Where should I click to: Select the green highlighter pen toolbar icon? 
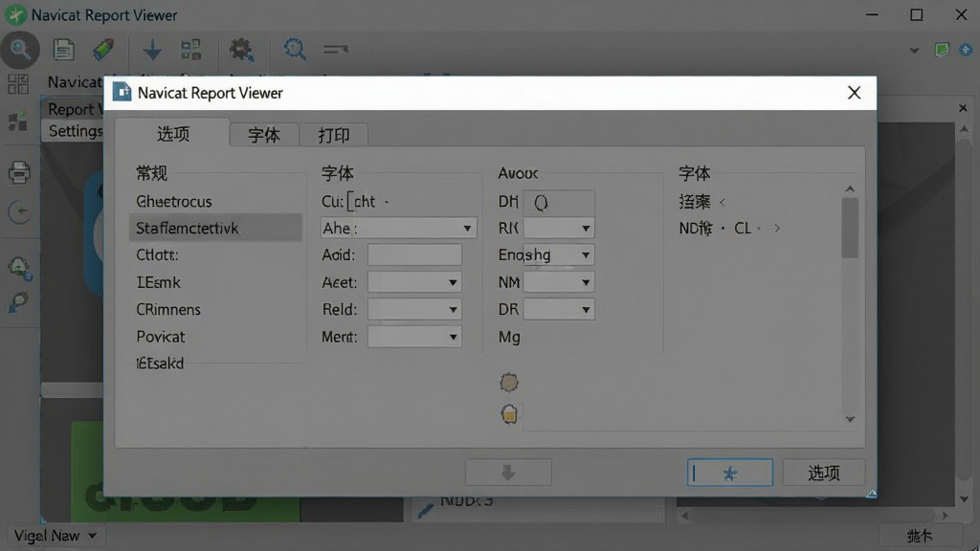click(103, 50)
